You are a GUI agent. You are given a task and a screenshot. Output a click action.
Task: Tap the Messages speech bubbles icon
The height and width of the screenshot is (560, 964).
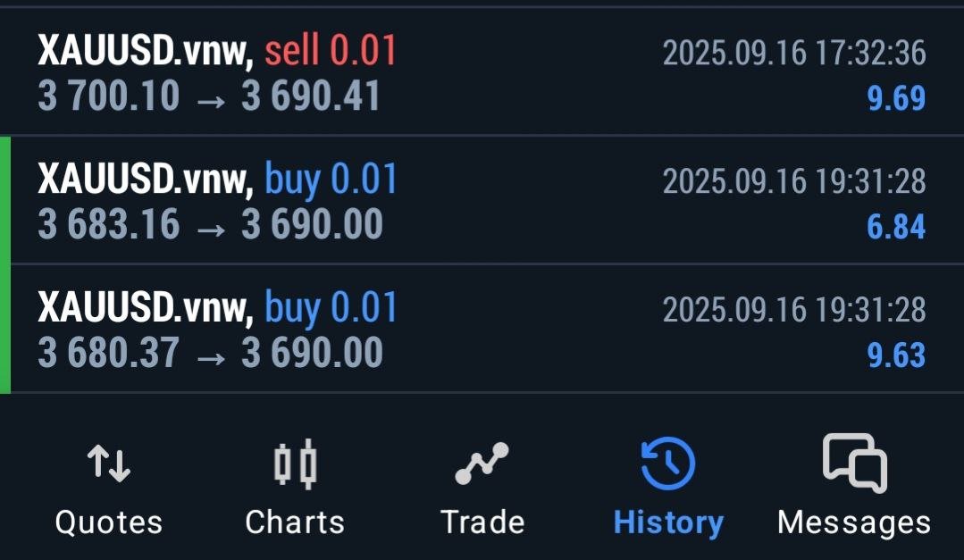pyautogui.click(x=854, y=462)
